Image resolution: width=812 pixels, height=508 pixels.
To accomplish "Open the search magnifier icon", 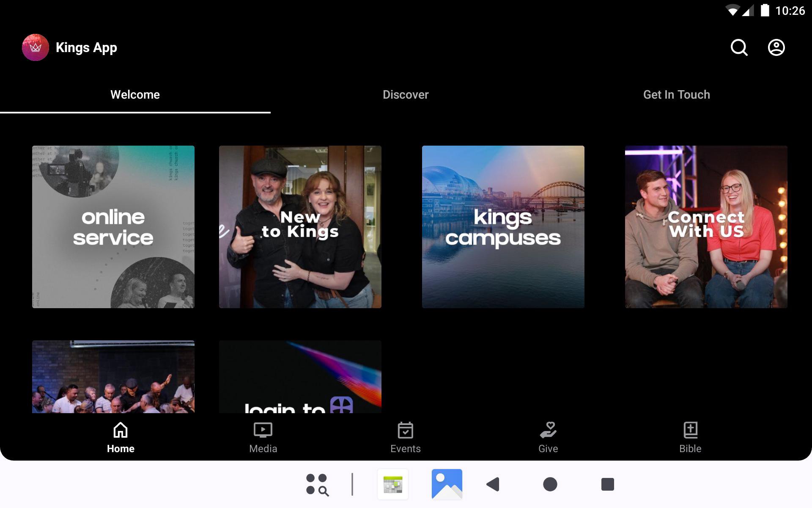I will [x=739, y=47].
